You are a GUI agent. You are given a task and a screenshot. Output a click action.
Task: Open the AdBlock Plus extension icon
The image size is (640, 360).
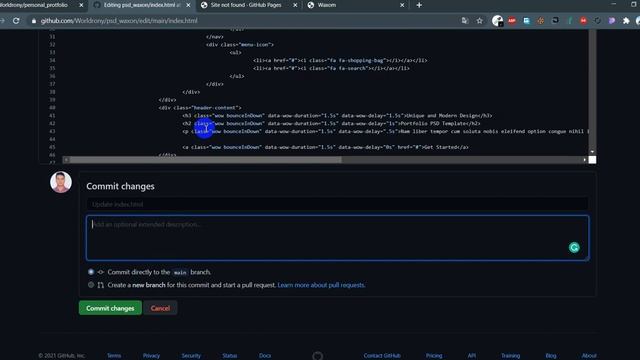click(512, 20)
